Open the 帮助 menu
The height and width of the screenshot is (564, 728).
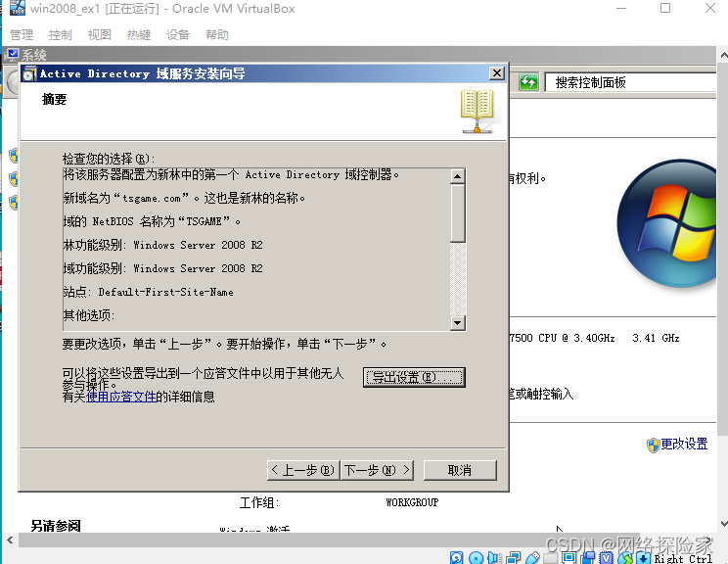pos(217,35)
